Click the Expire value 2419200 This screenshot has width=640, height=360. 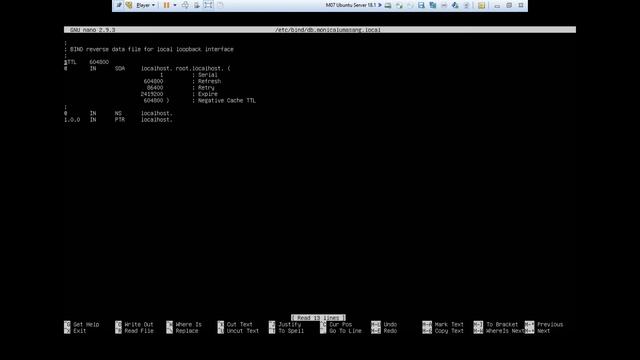152,94
